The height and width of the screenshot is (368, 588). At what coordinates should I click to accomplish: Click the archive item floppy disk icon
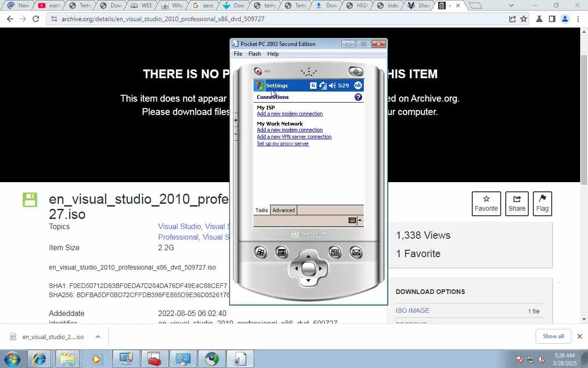point(30,200)
